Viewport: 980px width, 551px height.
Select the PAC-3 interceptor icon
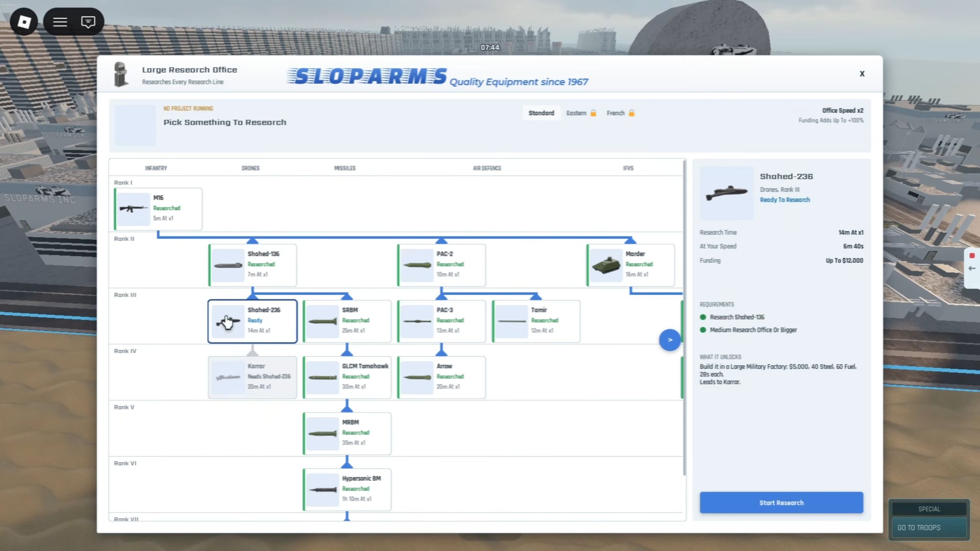(x=417, y=321)
